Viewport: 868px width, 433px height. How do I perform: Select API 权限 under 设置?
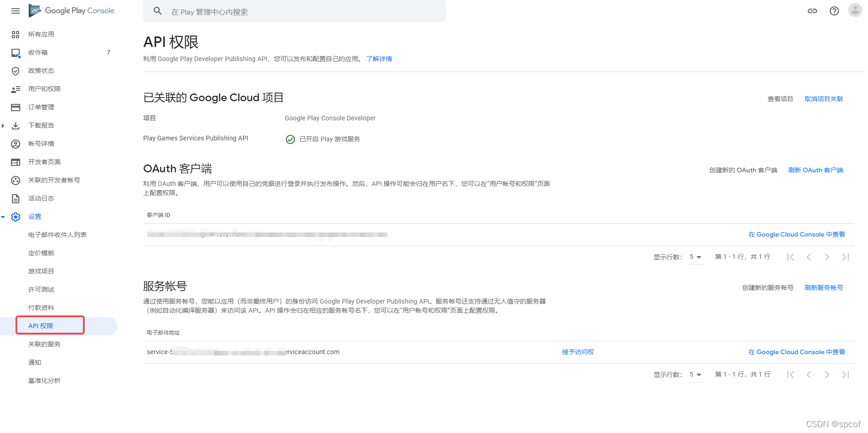tap(41, 326)
